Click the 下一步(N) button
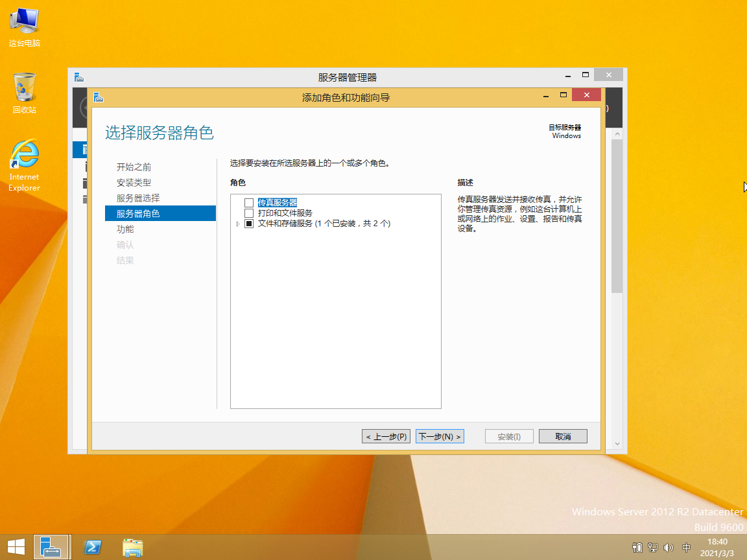 [x=440, y=437]
